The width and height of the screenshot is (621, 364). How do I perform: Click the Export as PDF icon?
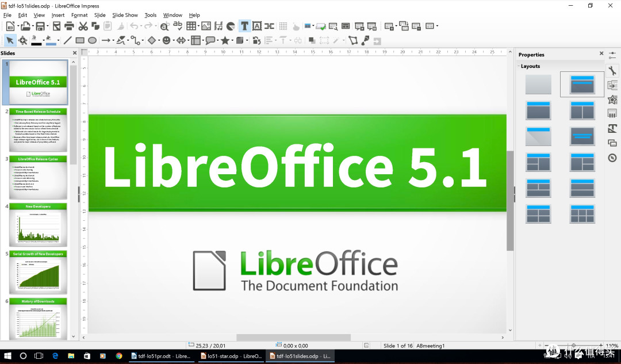click(56, 26)
